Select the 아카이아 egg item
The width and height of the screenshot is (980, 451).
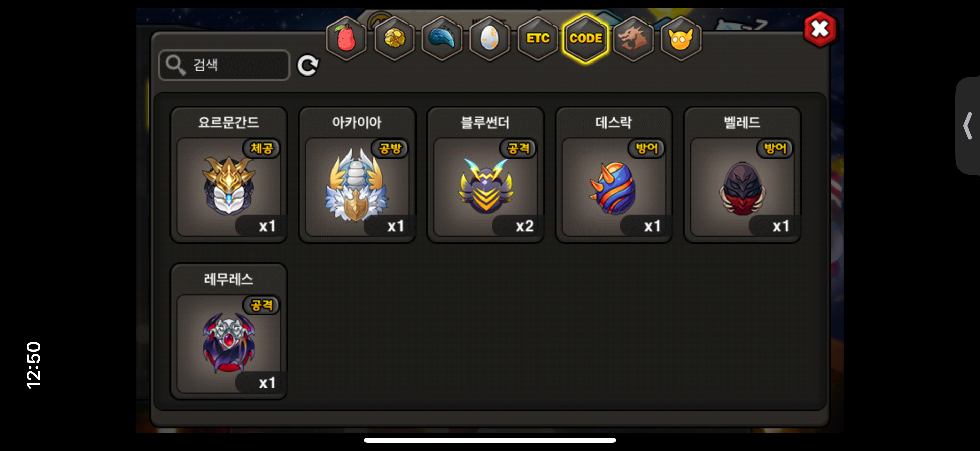tap(357, 175)
